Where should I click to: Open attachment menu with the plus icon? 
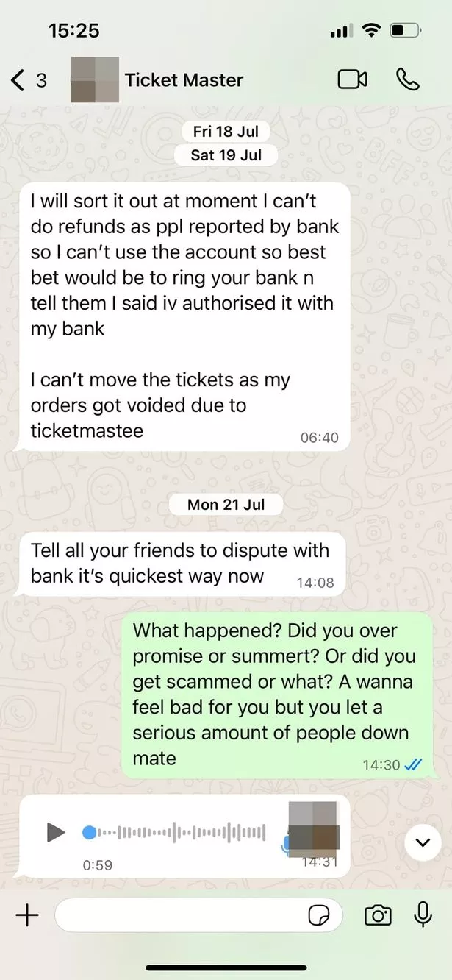tap(27, 915)
